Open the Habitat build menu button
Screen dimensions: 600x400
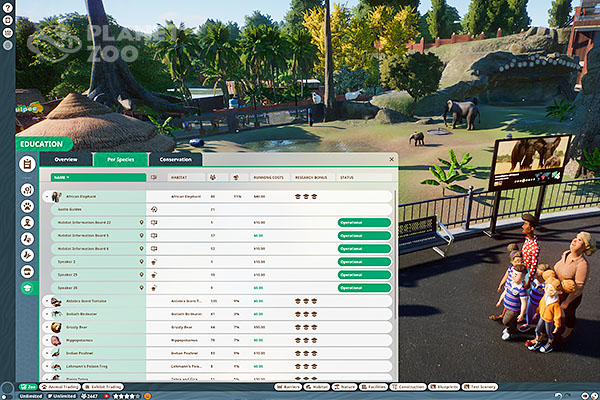pyautogui.click(x=317, y=387)
